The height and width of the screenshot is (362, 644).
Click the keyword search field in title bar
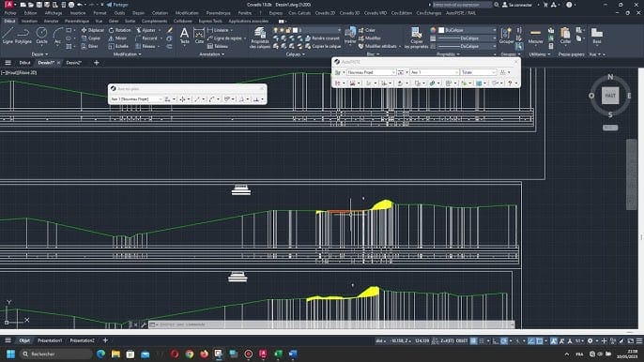pyautogui.click(x=462, y=5)
